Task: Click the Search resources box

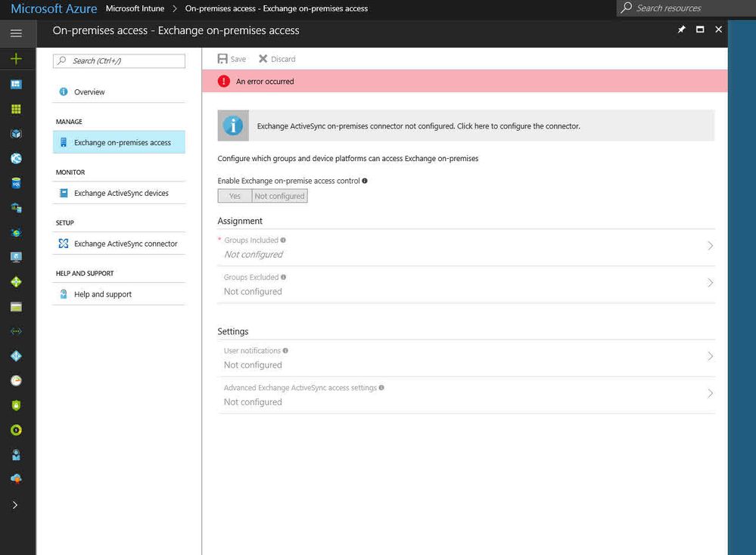Action: click(686, 8)
